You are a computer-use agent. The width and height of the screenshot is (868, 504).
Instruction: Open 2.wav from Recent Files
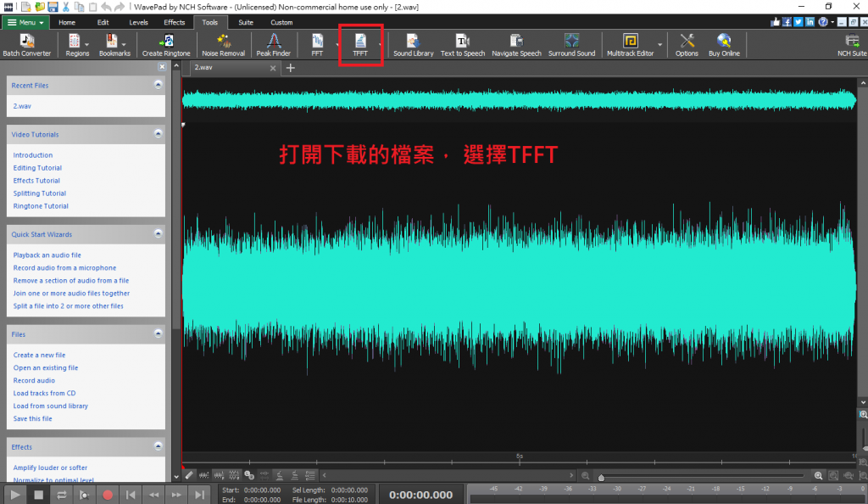[22, 106]
